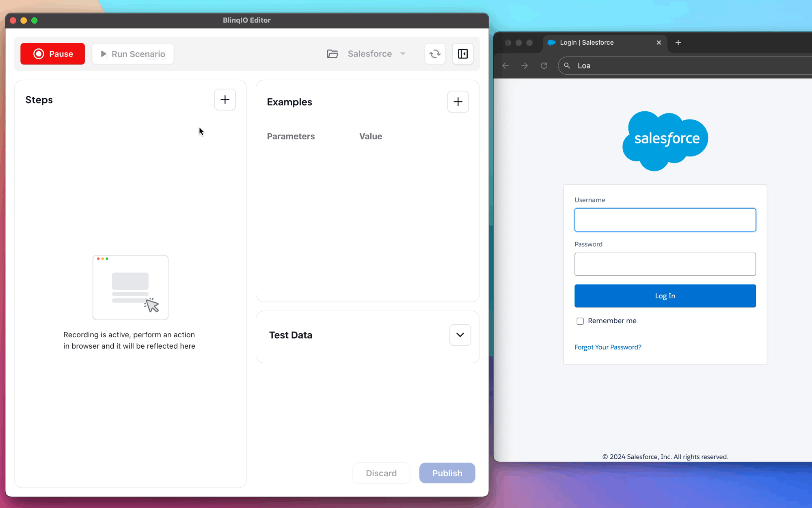Click the Salesforce copyright footer text
This screenshot has height=508, width=812.
coord(665,457)
